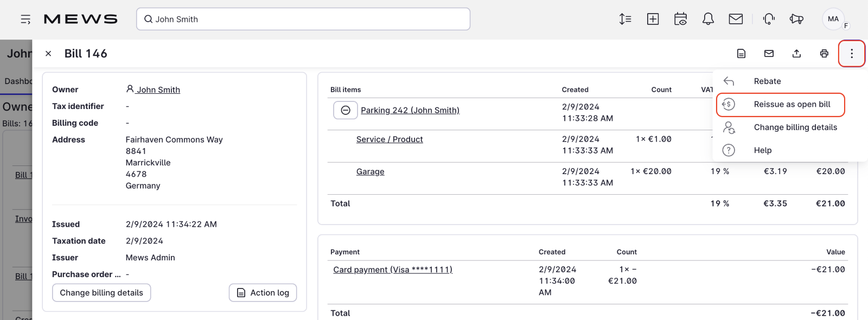Screen dimensions: 868x320
Task: Open the notifications bell icon
Action: (708, 20)
